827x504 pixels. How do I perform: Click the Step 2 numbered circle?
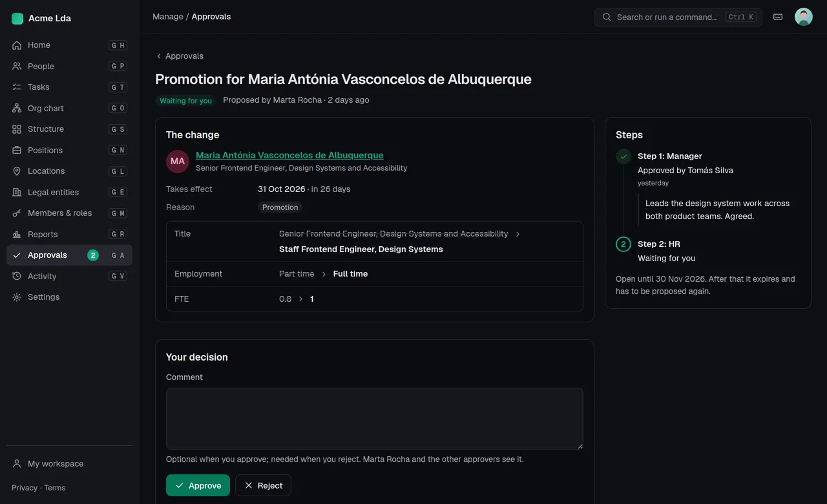(x=623, y=244)
